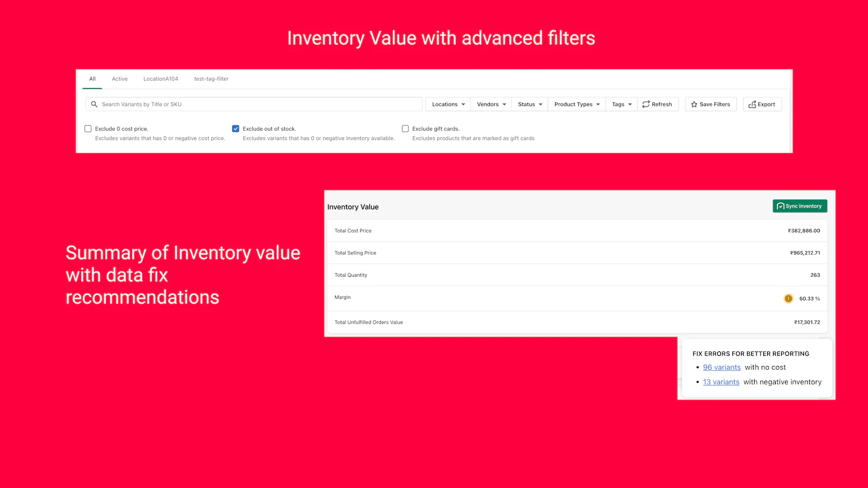Screen dimensions: 868x488
Task: Follow the 13 variants link
Action: point(721,382)
